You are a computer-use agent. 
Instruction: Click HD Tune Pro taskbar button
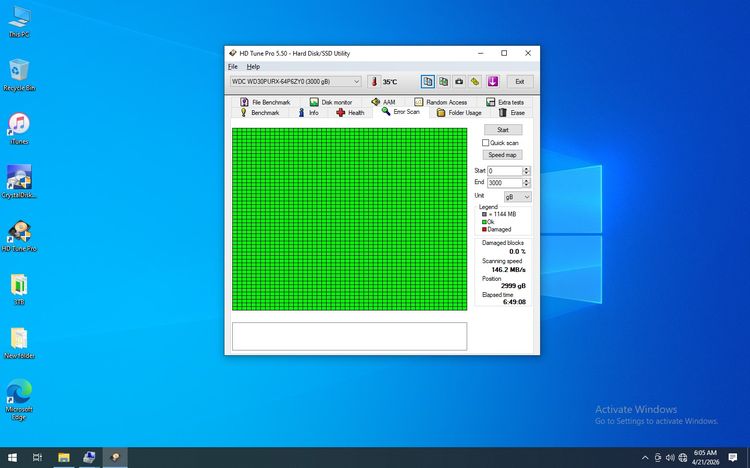click(115, 457)
